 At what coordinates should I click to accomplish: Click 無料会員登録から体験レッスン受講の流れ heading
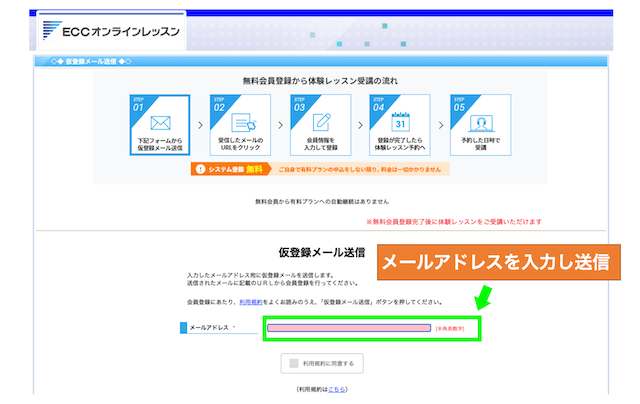320,81
